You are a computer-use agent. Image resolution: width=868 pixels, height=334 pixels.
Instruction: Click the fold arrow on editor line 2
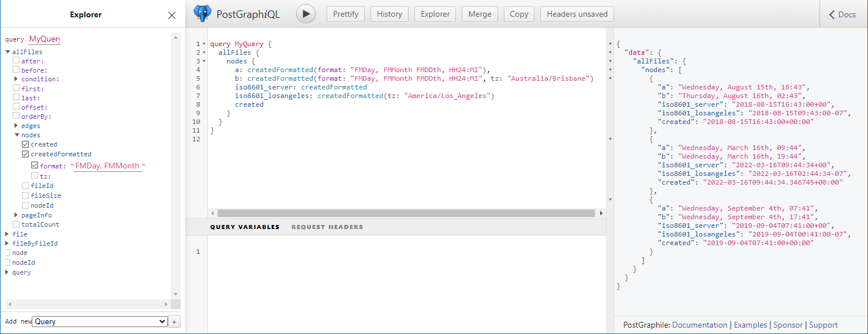[204, 52]
